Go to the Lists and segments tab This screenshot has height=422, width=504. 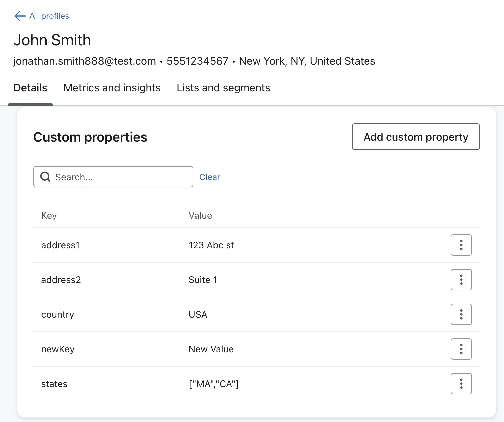(x=223, y=88)
